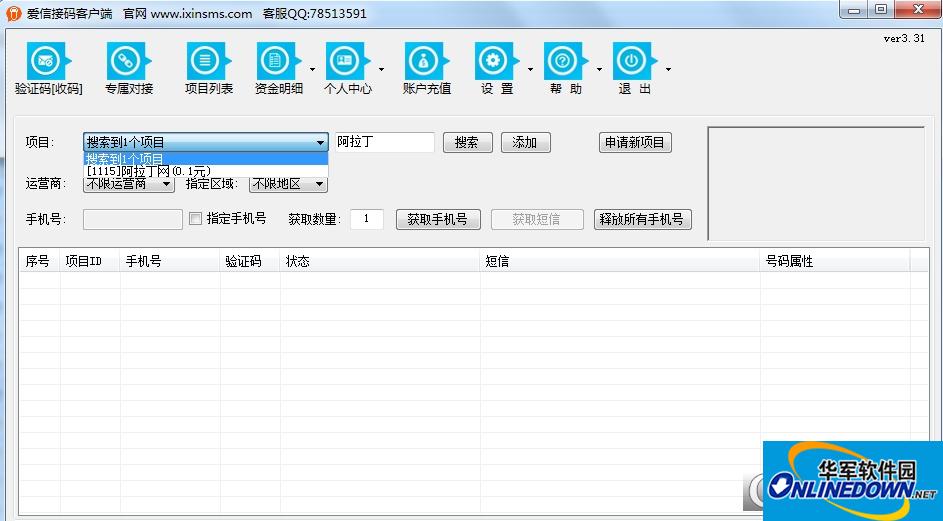Click the 项目ID column header

coord(90,261)
